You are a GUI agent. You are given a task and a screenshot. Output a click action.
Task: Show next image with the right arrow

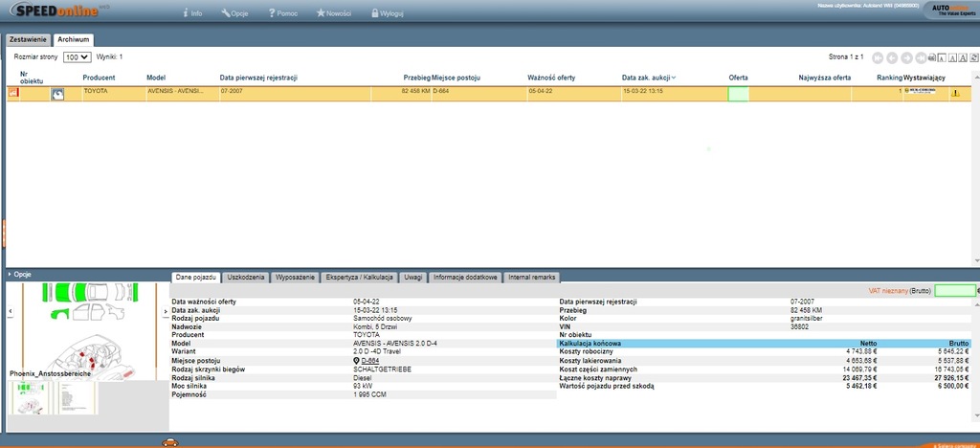click(166, 312)
